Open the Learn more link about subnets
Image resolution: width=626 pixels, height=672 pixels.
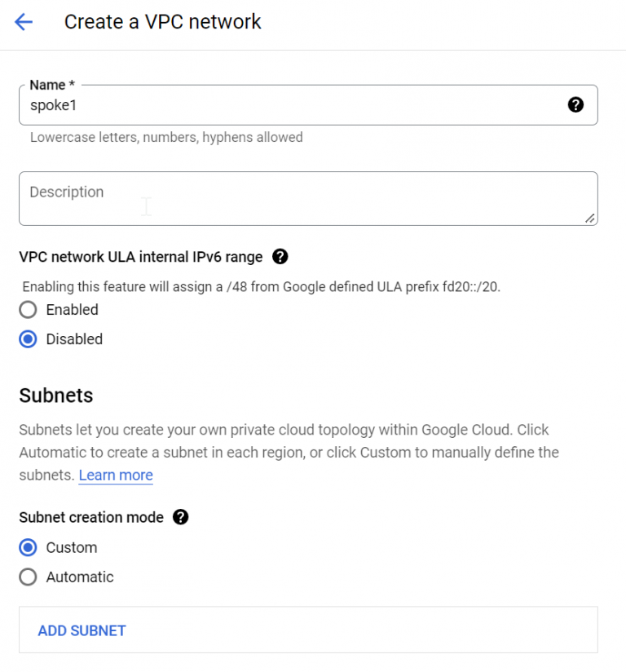pyautogui.click(x=115, y=475)
